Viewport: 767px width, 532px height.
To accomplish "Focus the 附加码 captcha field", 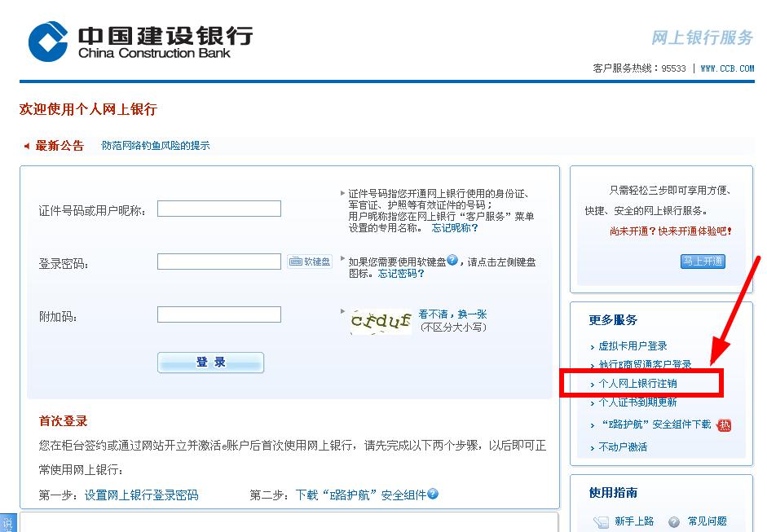I will pyautogui.click(x=219, y=314).
